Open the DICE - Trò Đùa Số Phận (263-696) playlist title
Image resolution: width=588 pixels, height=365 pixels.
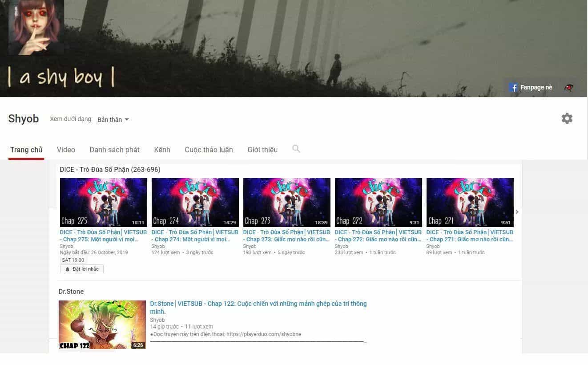point(110,170)
